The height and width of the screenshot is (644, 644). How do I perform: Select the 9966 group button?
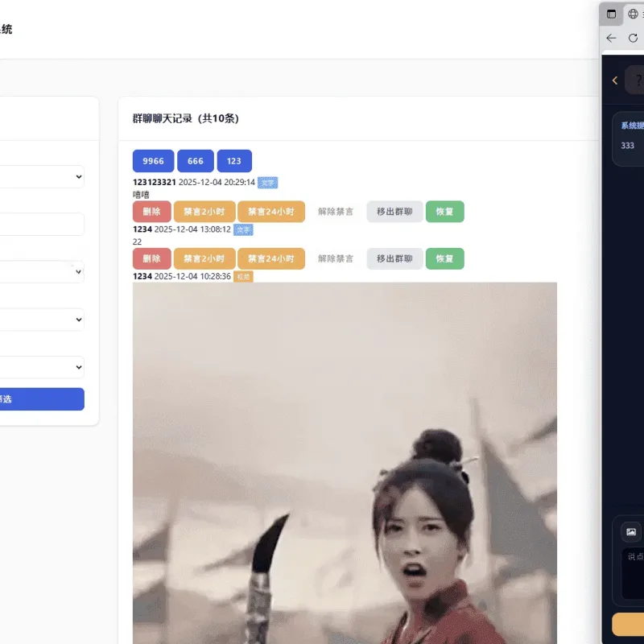pyautogui.click(x=153, y=161)
